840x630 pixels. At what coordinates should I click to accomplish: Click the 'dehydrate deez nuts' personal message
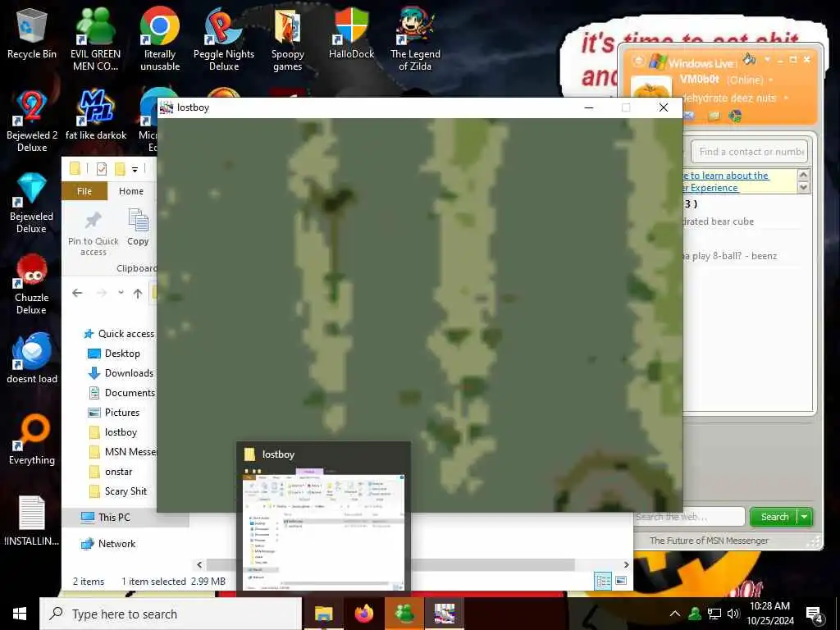point(729,98)
